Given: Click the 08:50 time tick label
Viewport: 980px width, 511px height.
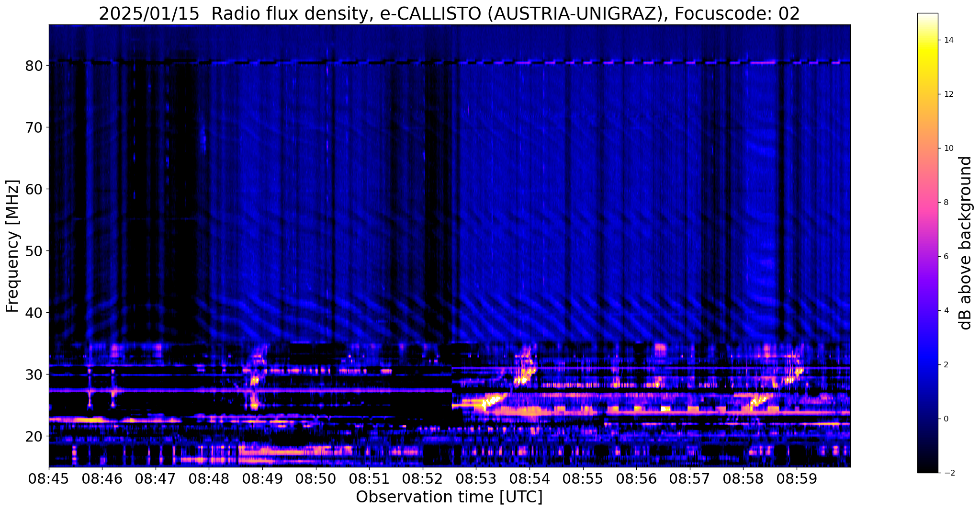Looking at the screenshot, I should [x=316, y=478].
